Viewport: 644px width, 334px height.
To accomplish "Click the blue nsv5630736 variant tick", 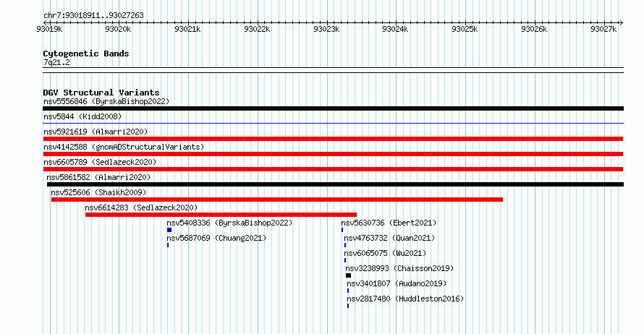I will [x=342, y=230].
